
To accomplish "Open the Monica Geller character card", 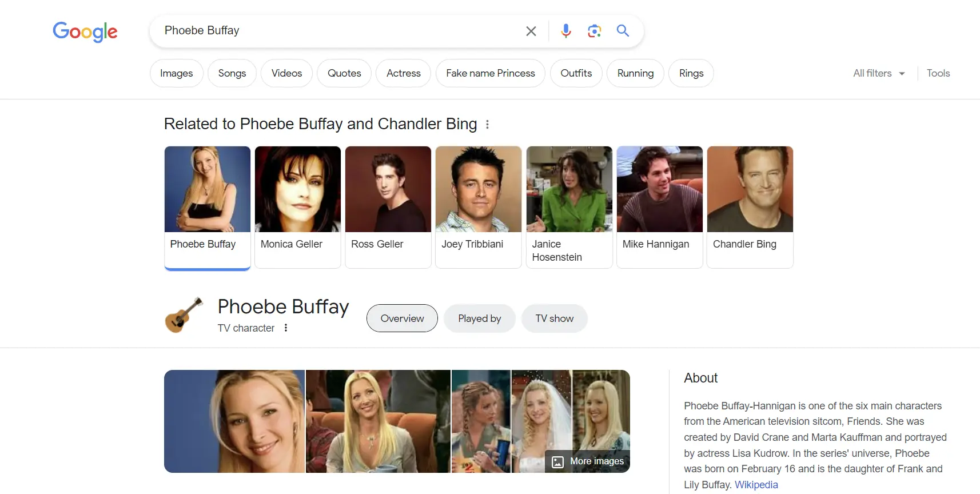I will click(x=298, y=207).
